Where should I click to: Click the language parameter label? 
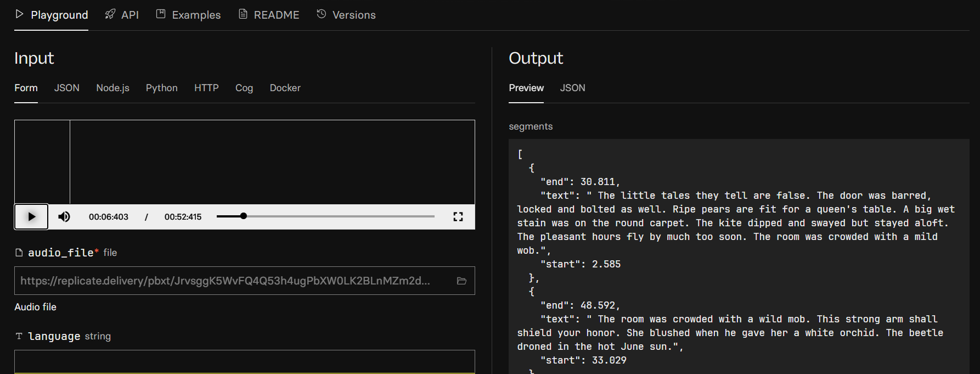pyautogui.click(x=54, y=336)
